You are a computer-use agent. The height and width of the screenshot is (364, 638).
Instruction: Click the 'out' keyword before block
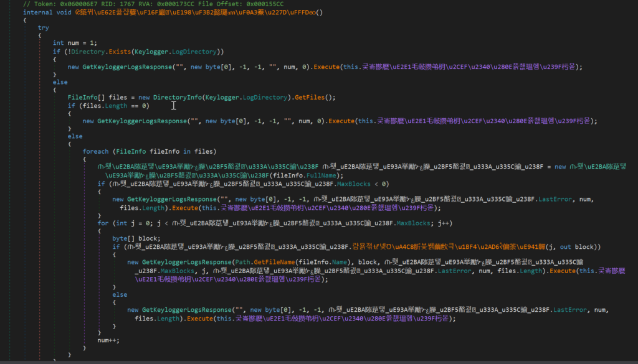tap(566, 247)
